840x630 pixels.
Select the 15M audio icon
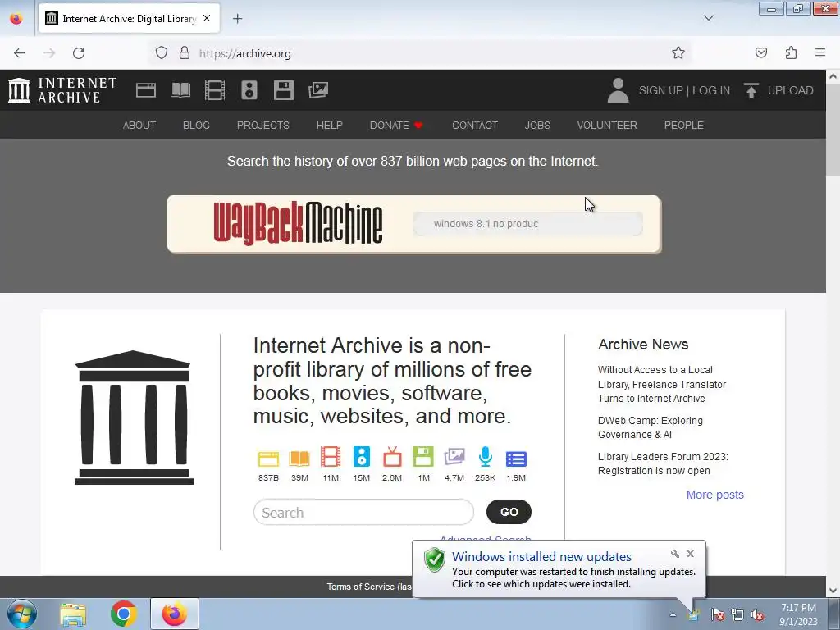click(362, 457)
